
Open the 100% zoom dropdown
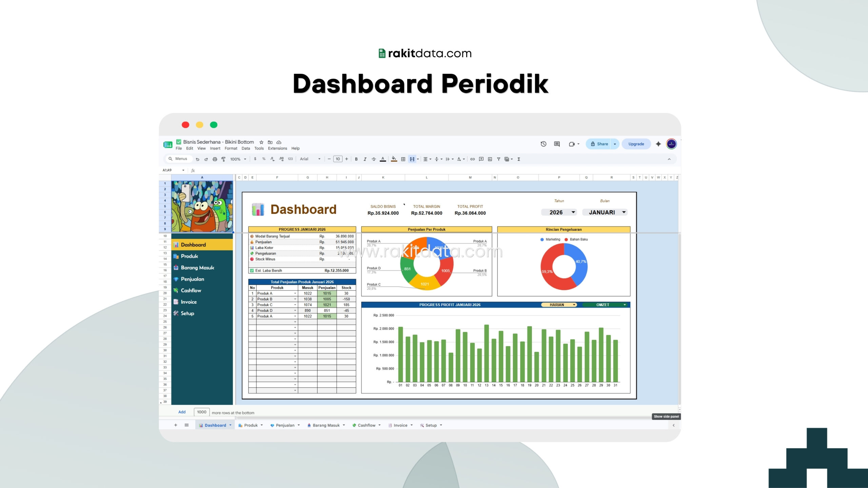tap(238, 159)
